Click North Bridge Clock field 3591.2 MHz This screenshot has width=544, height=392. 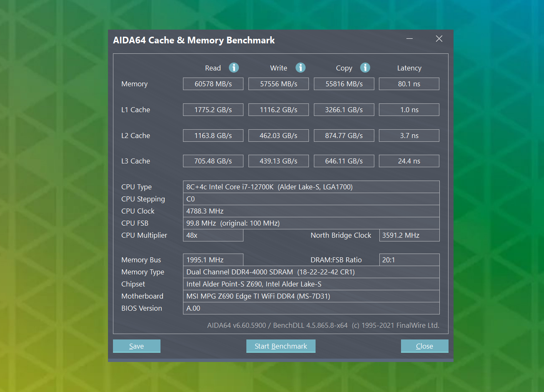point(409,235)
